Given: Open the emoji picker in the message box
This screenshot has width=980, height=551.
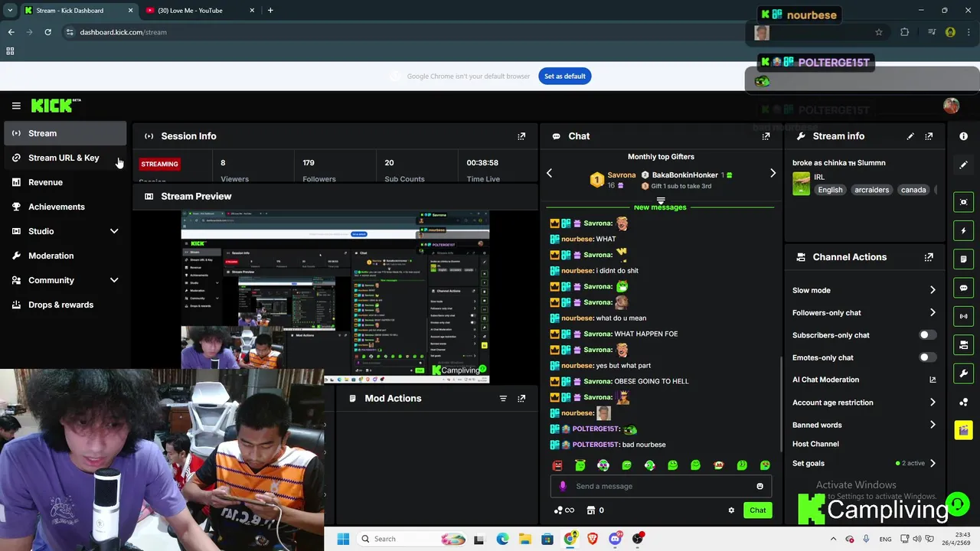Looking at the screenshot, I should point(759,486).
